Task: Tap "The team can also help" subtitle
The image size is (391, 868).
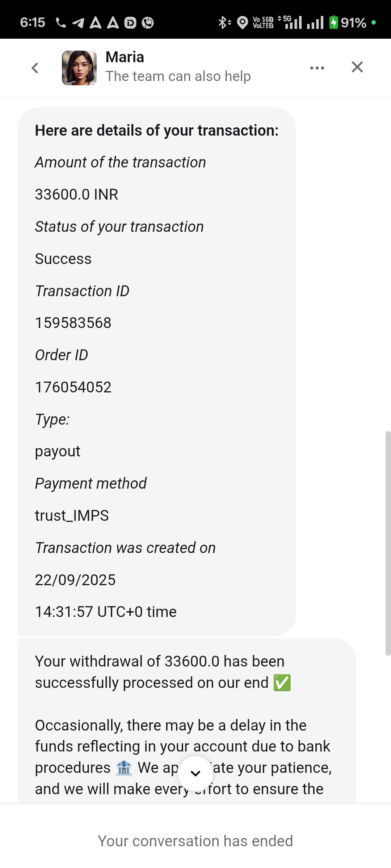Action: (178, 76)
